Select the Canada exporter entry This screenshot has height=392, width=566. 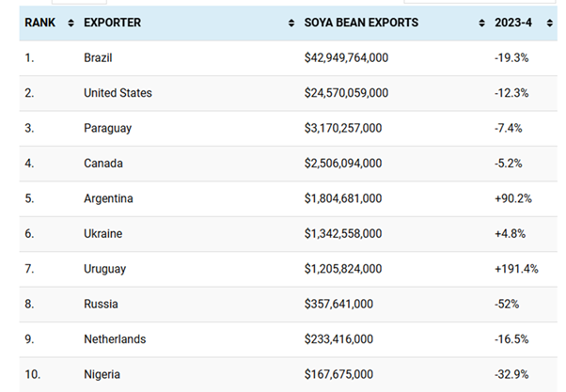(x=103, y=164)
